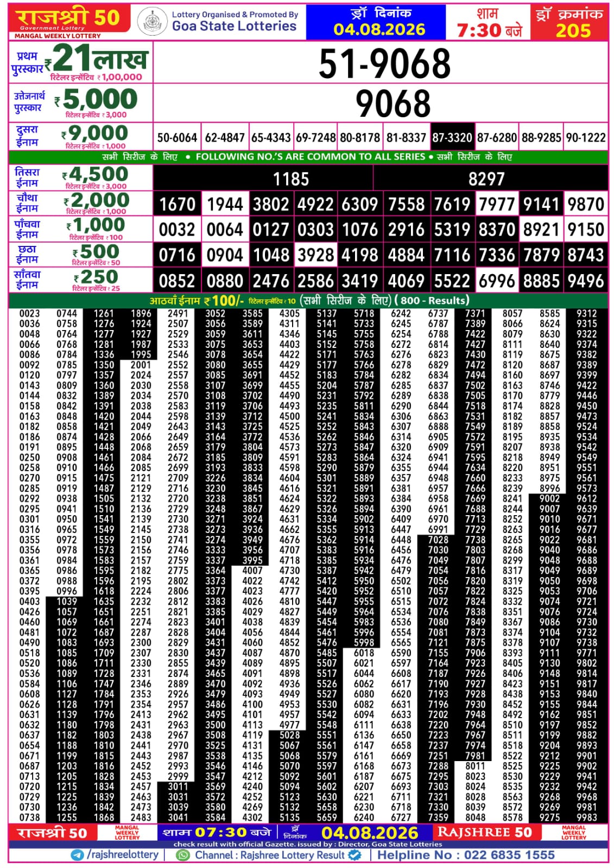The height and width of the screenshot is (868, 614).
Task: Select second prize number 87-6280
Action: [497, 138]
